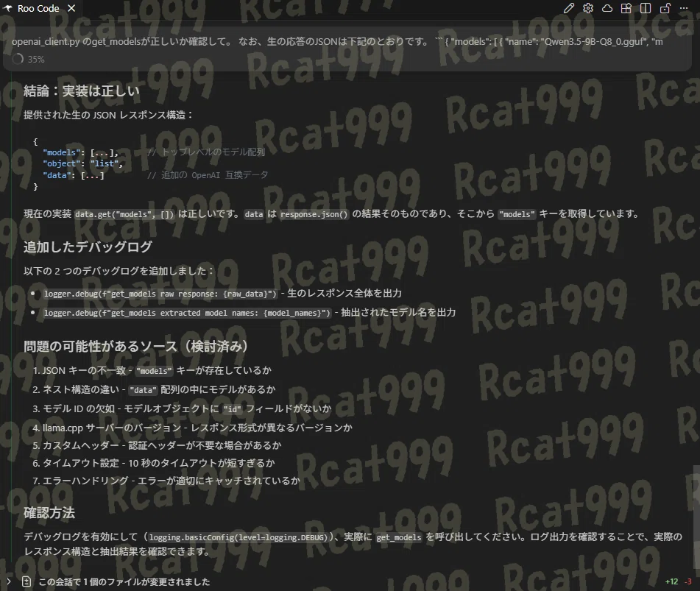The height and width of the screenshot is (591, 700).
Task: Click the extracted model names logger line
Action: (187, 313)
